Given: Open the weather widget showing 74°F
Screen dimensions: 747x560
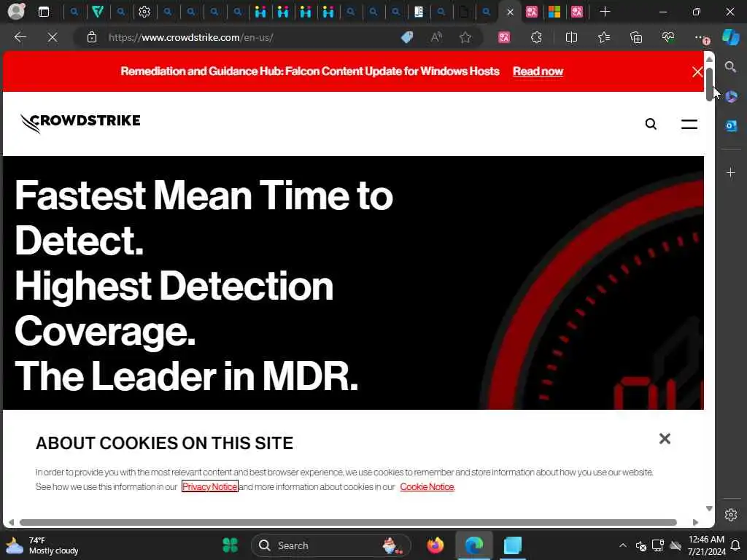Looking at the screenshot, I should pyautogui.click(x=42, y=545).
